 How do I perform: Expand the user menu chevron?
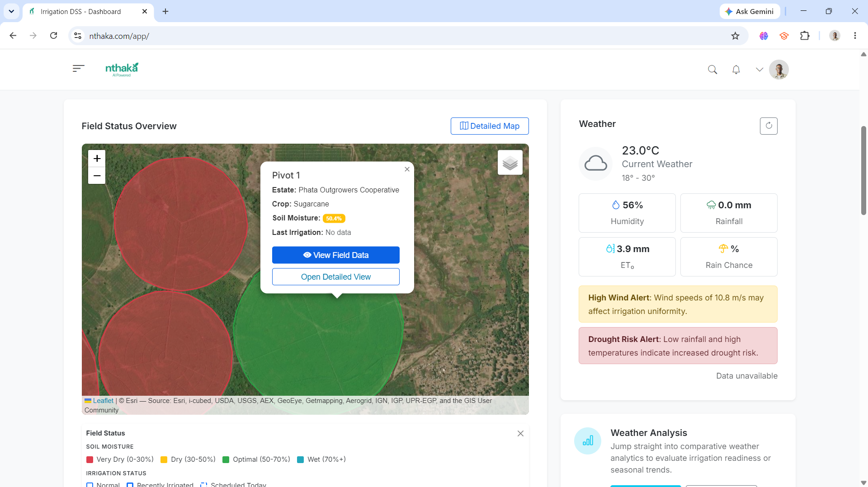click(759, 70)
